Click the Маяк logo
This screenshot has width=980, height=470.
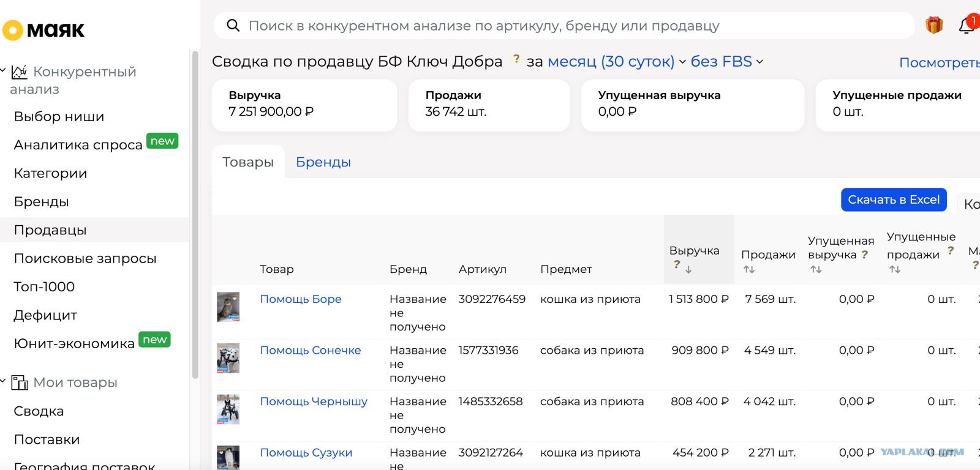coord(43,29)
